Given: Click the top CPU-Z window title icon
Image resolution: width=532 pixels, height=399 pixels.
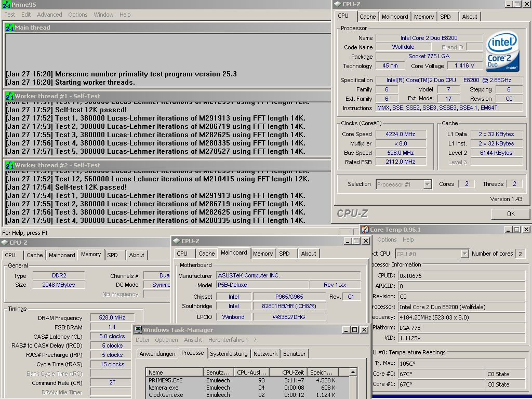Looking at the screenshot, I should pyautogui.click(x=337, y=4).
